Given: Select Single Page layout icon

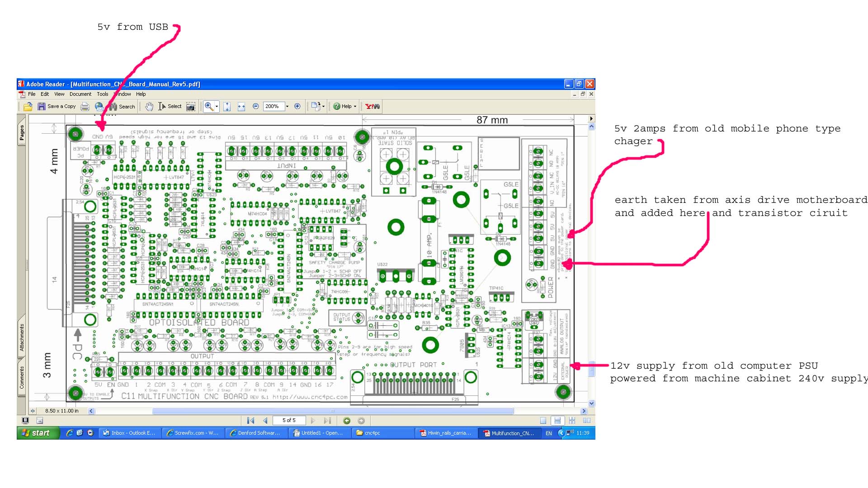Looking at the screenshot, I should [543, 421].
